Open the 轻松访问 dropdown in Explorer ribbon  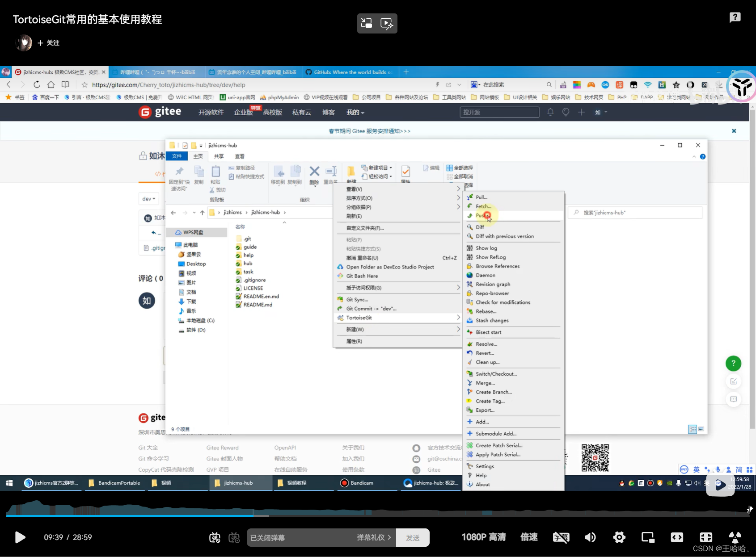tap(377, 176)
